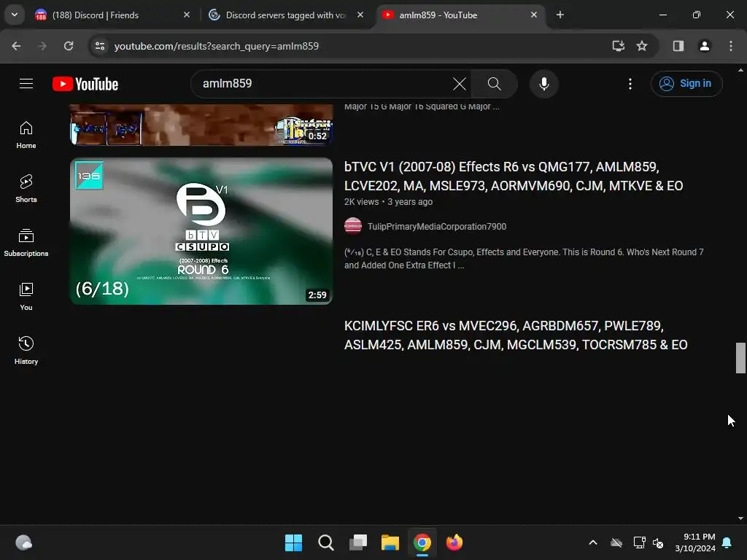Open Chrome three-dot menu

(730, 46)
